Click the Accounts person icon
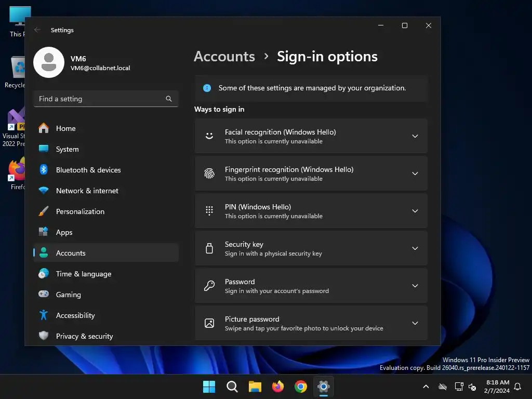This screenshot has width=532, height=399. (44, 252)
